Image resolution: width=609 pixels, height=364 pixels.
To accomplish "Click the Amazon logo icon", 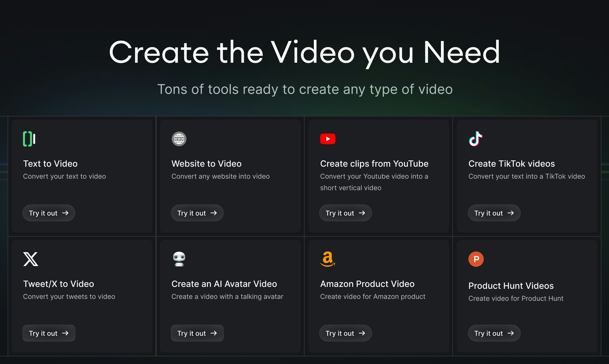I will pyautogui.click(x=328, y=259).
